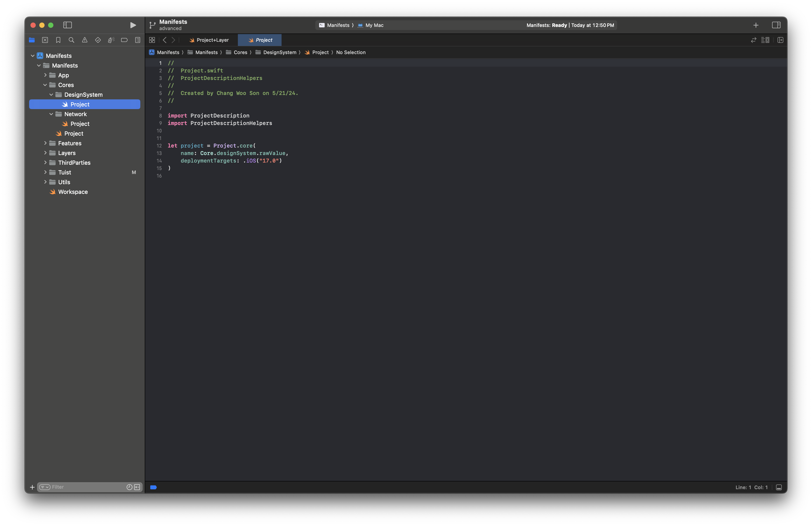812x526 pixels.
Task: Run the Manifests scheme with play button
Action: (133, 25)
